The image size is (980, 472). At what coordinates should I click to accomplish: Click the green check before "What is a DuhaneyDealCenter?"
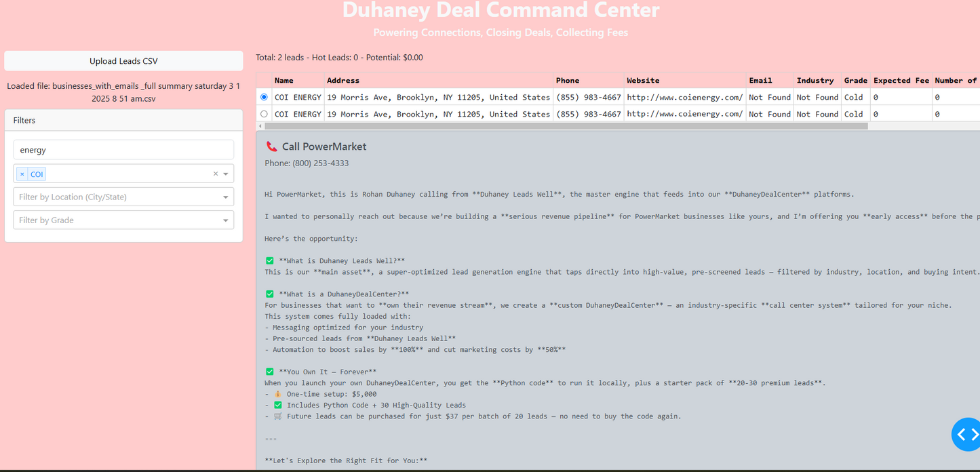point(270,294)
